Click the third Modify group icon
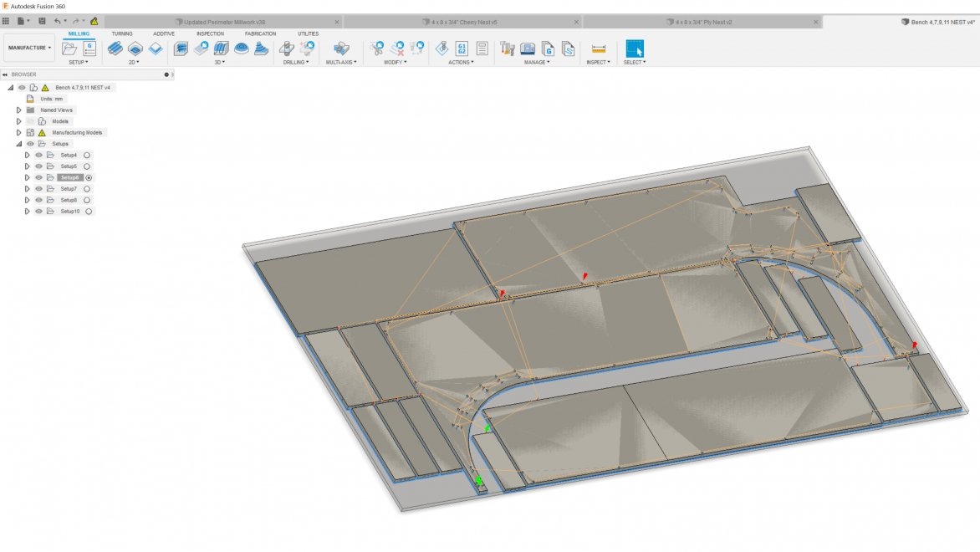Screen dimensions: 980x552 [x=417, y=49]
